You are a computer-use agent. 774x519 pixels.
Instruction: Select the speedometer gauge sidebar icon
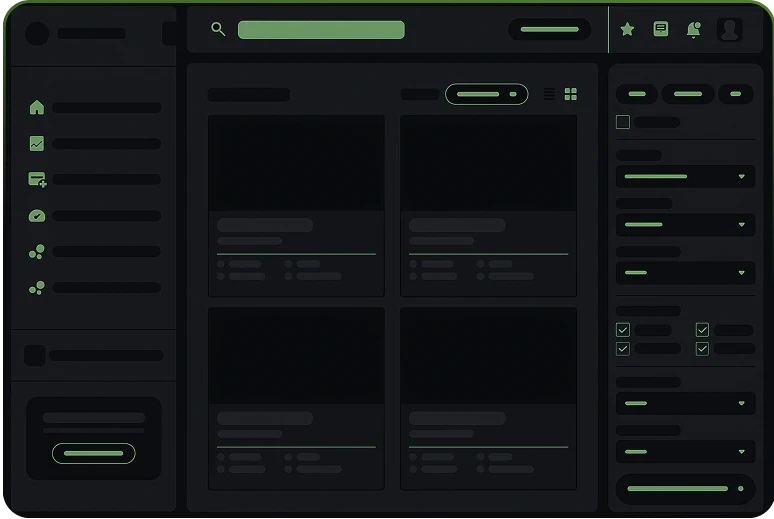click(x=37, y=216)
